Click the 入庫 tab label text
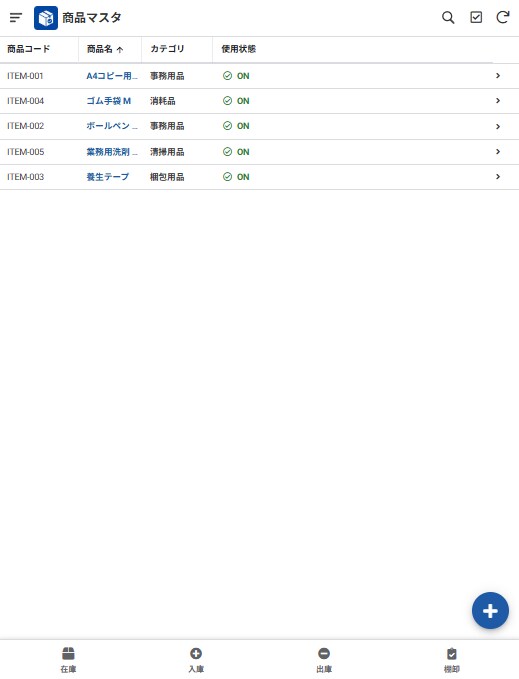The width and height of the screenshot is (519, 679). 196,669
